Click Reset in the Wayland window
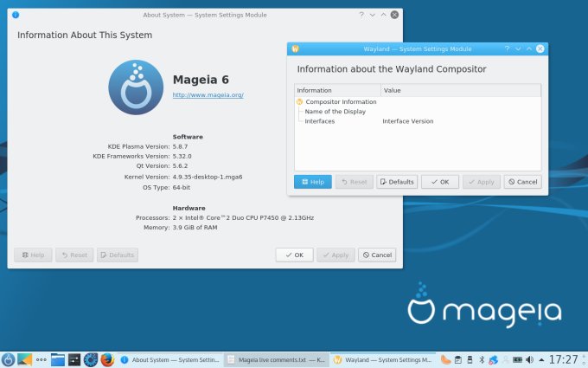 tap(354, 182)
